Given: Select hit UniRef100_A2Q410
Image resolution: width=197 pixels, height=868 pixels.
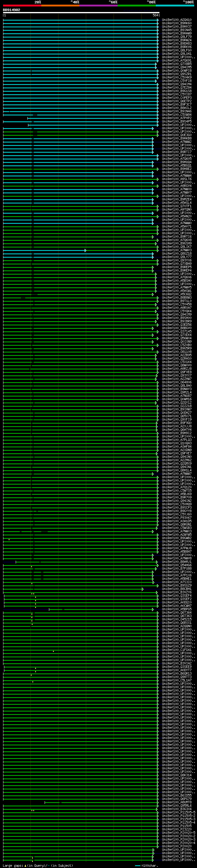Looking at the screenshot, I should point(177,20).
